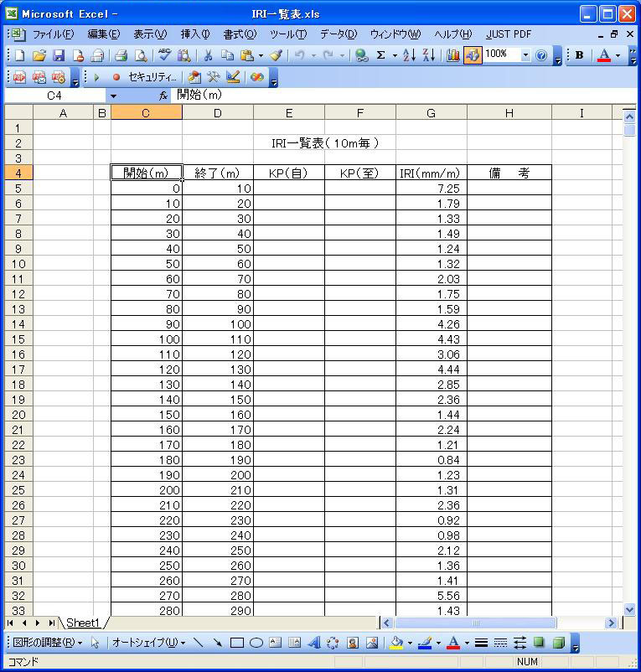Viewport: 641px width, 672px height.
Task: Open the Paste options dropdown arrow
Action: [x=261, y=55]
